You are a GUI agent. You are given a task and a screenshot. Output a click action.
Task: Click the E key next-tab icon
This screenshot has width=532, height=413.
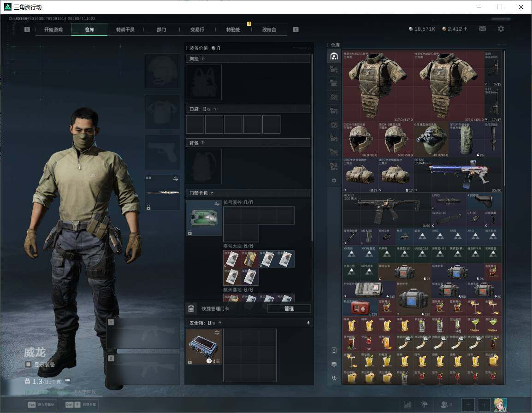point(296,29)
